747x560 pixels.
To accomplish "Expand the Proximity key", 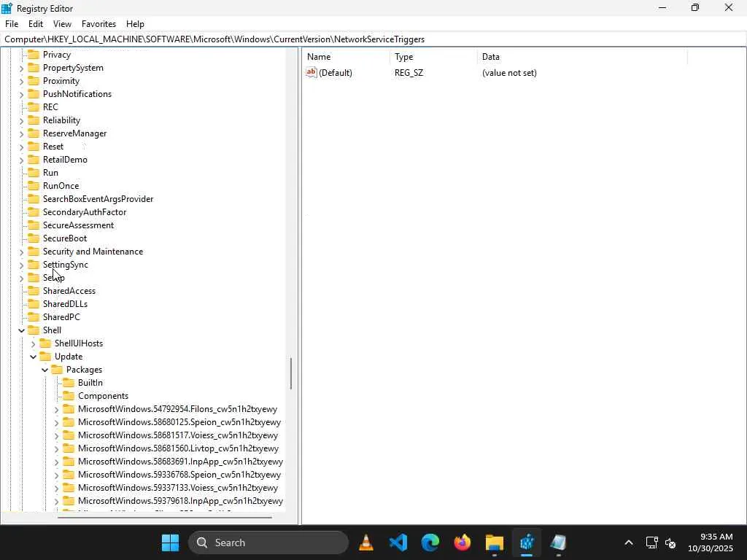I will pos(21,82).
